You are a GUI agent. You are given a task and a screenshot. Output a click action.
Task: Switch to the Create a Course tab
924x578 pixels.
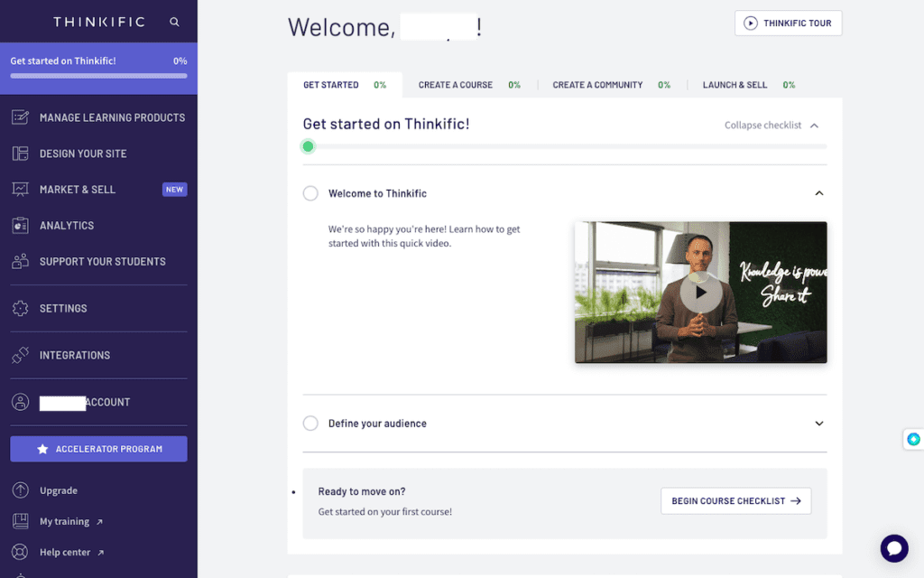coord(455,84)
